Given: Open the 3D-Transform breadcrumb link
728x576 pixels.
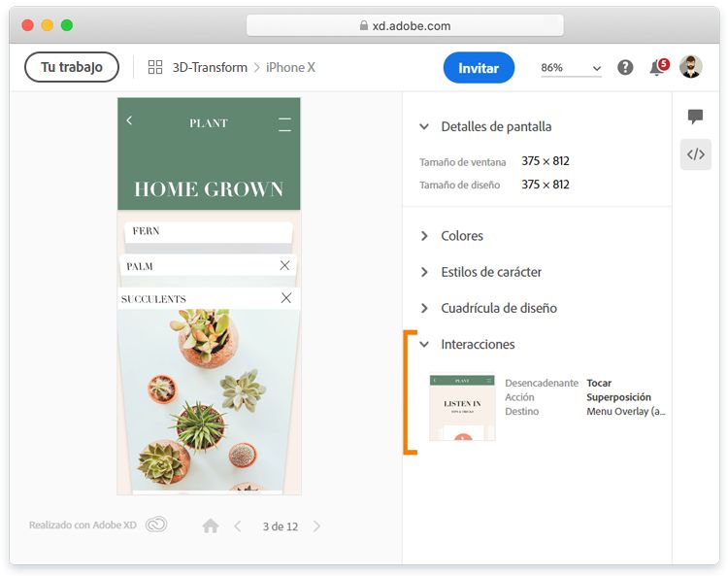Looking at the screenshot, I should point(210,67).
